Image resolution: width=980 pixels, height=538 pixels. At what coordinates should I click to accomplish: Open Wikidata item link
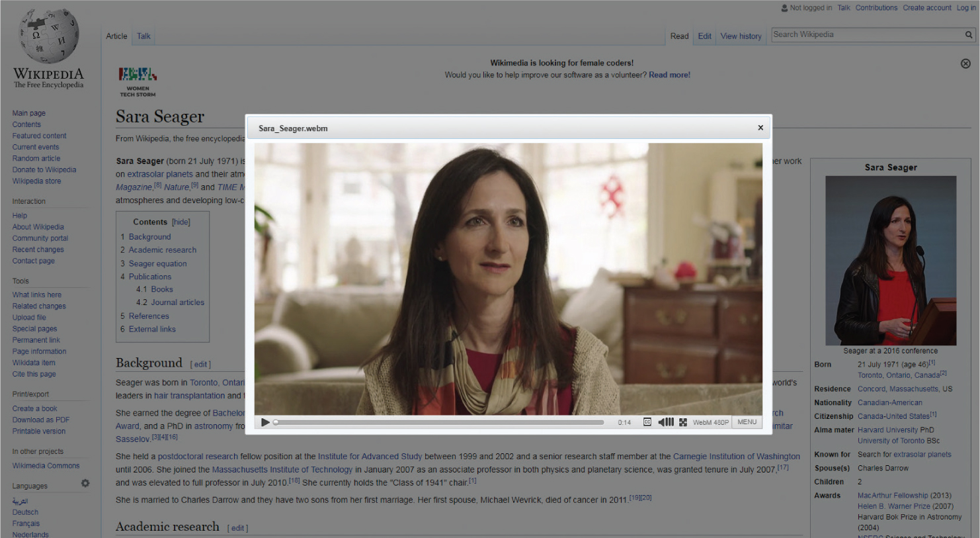pyautogui.click(x=33, y=363)
